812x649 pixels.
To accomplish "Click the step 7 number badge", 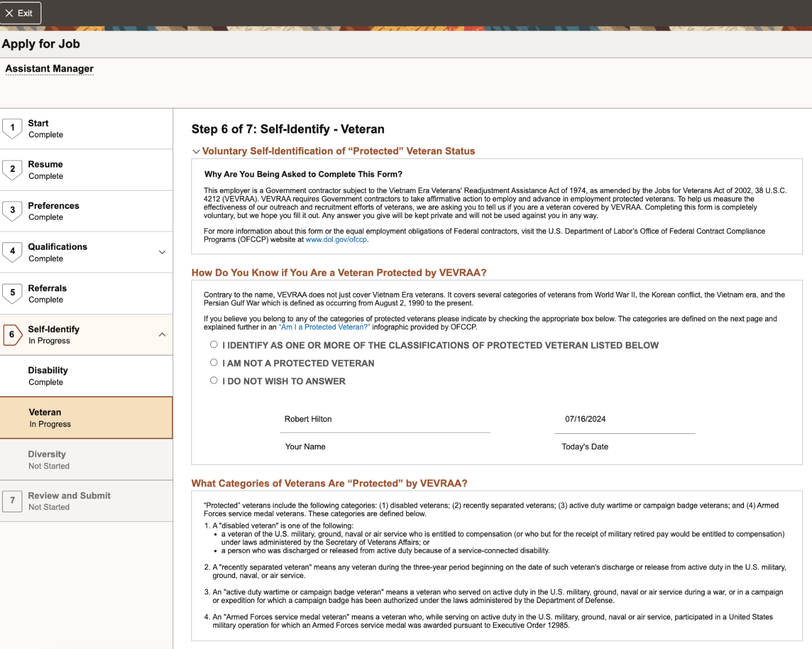I will pos(12,501).
